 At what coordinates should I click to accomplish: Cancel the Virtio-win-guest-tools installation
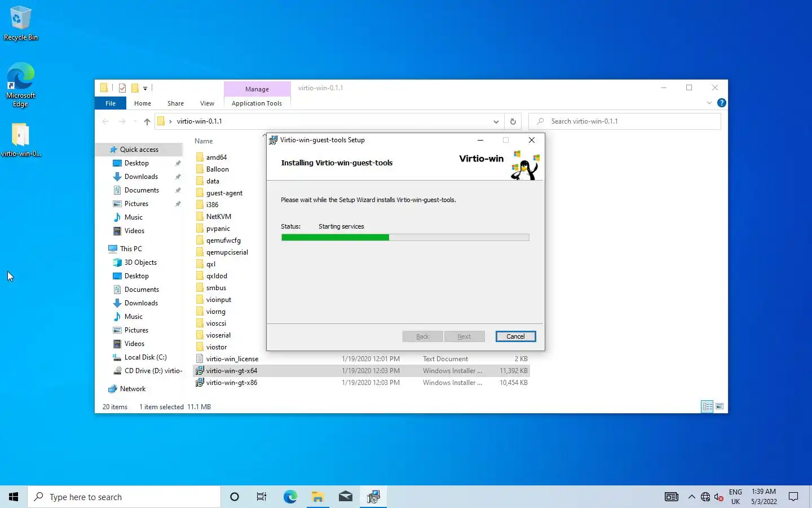[x=515, y=336]
